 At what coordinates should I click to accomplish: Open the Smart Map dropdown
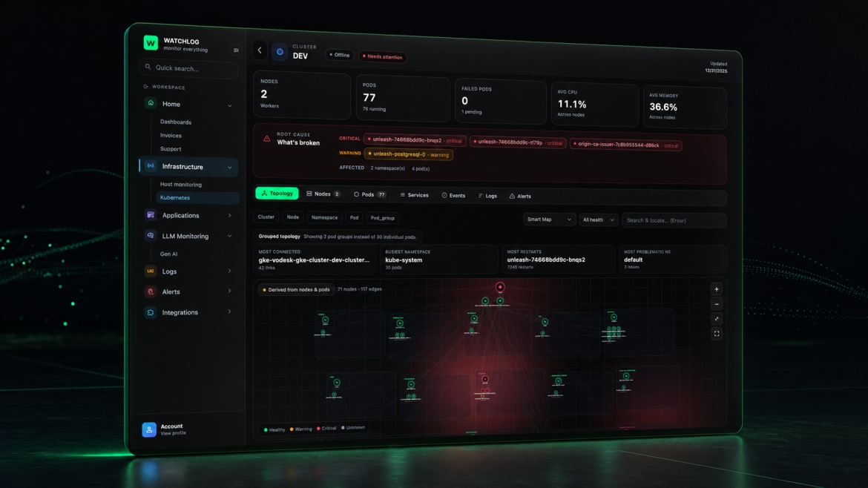pos(549,220)
